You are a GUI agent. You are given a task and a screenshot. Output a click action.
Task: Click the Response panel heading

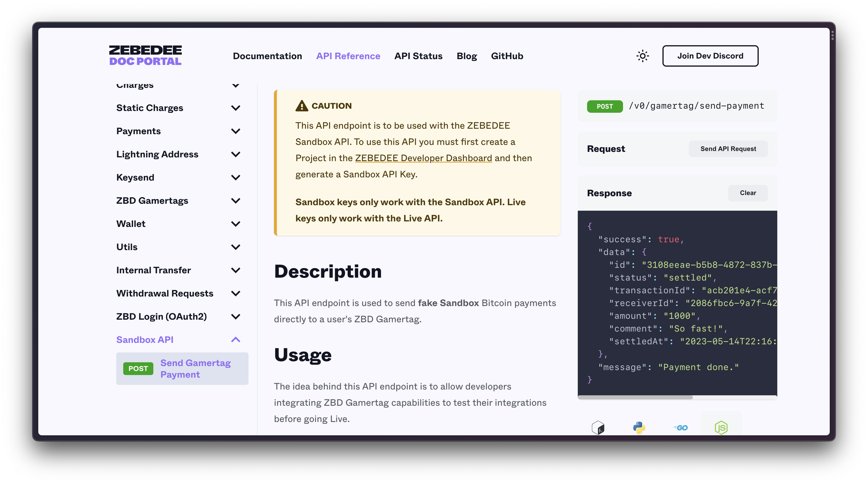point(609,193)
